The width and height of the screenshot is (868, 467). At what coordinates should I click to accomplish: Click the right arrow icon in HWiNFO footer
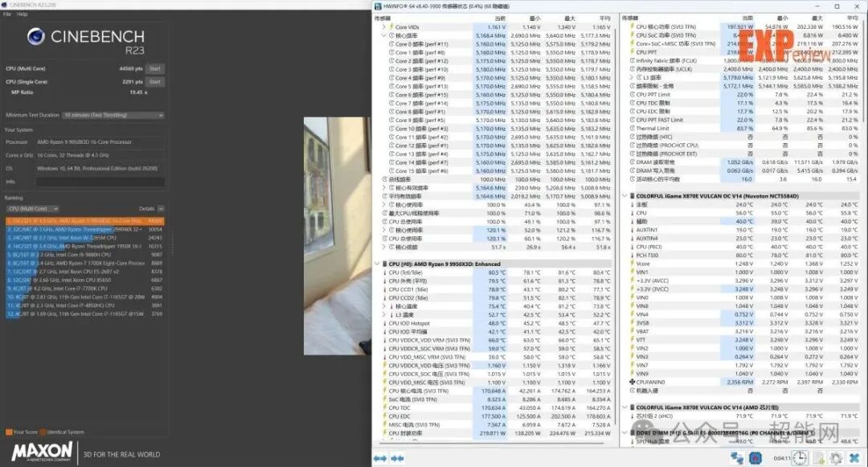(398, 457)
